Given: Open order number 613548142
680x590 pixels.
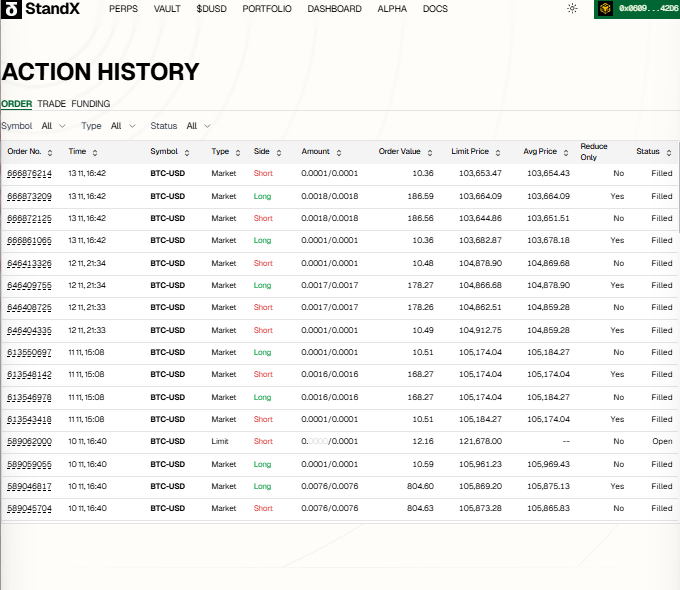Looking at the screenshot, I should [29, 374].
